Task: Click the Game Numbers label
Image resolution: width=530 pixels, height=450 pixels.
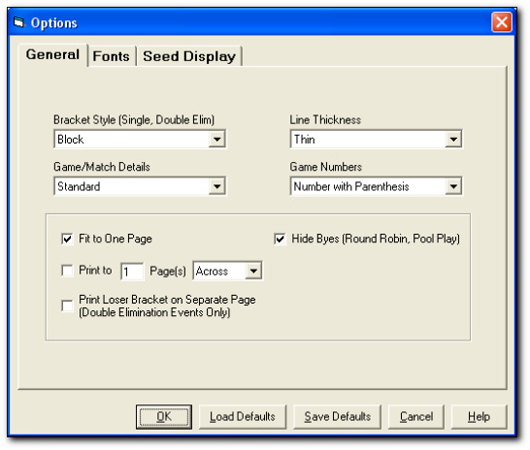Action: (x=326, y=167)
